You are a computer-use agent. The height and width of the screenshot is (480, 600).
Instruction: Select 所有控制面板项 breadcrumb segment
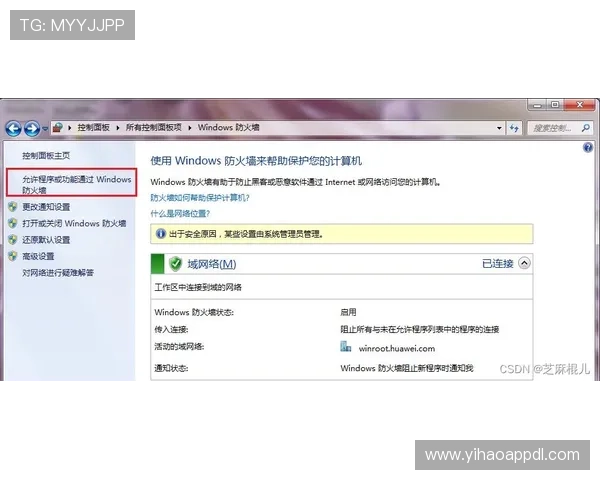[x=153, y=127]
